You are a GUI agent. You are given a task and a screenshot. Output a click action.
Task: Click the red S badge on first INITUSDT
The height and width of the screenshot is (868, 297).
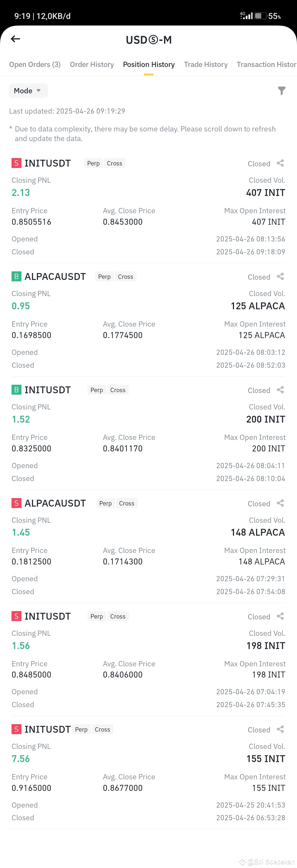pos(16,163)
